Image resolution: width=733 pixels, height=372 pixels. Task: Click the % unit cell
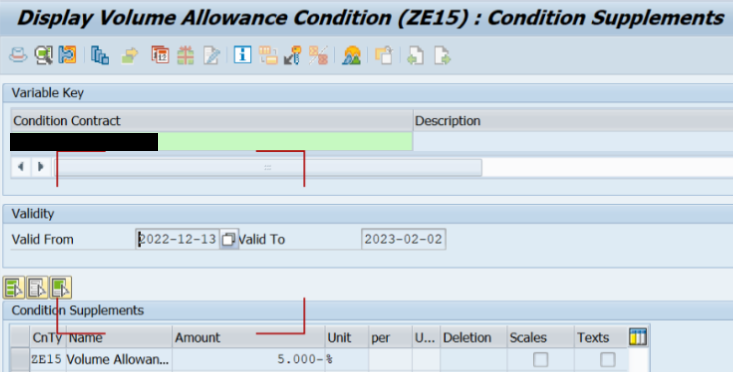[346, 359]
